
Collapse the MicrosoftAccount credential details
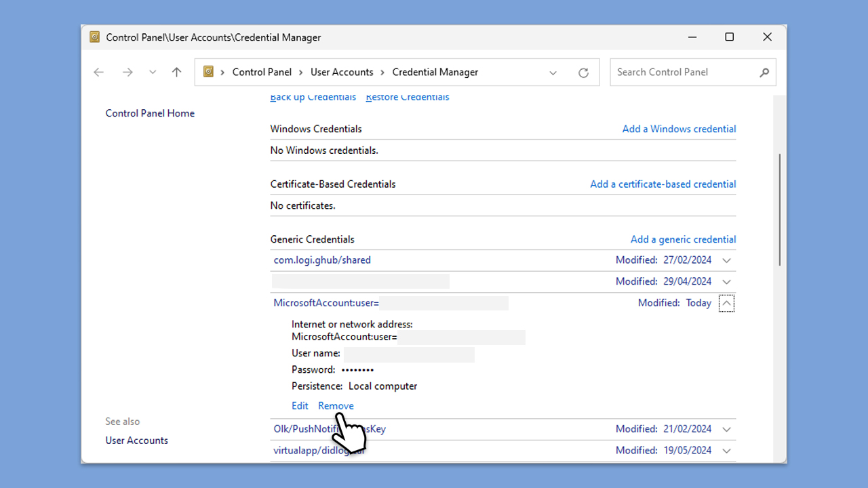pyautogui.click(x=726, y=303)
